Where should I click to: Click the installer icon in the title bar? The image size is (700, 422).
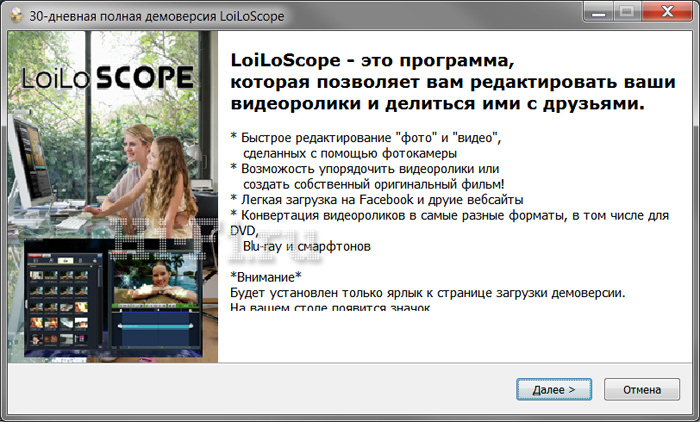pyautogui.click(x=16, y=14)
